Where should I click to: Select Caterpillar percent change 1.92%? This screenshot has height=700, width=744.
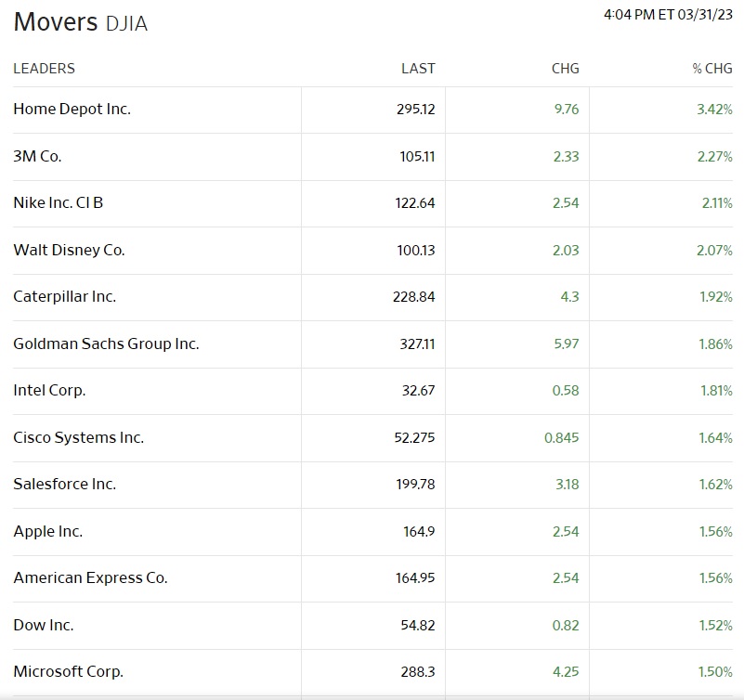click(x=716, y=296)
